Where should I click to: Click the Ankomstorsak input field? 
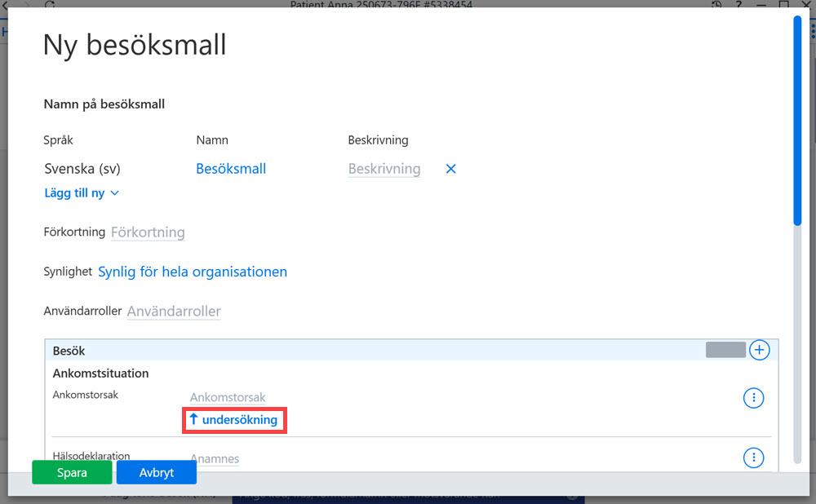coord(228,397)
